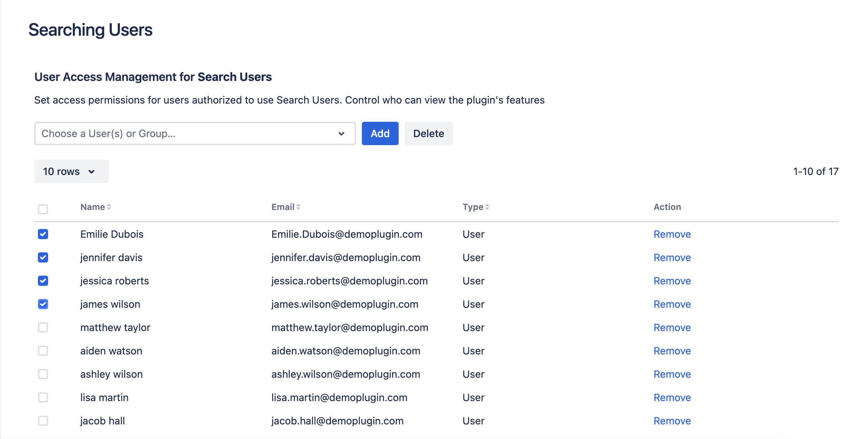Remove ashley wilson's access
The image size is (868, 439).
(672, 374)
